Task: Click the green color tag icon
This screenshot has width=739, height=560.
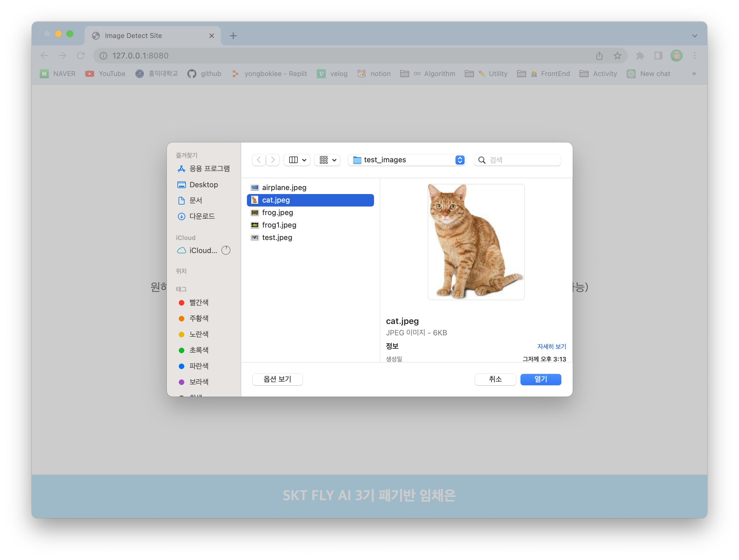Action: point(182,350)
